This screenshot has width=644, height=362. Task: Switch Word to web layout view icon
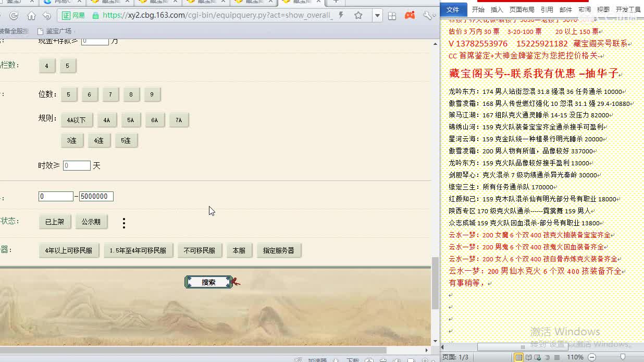click(538, 357)
